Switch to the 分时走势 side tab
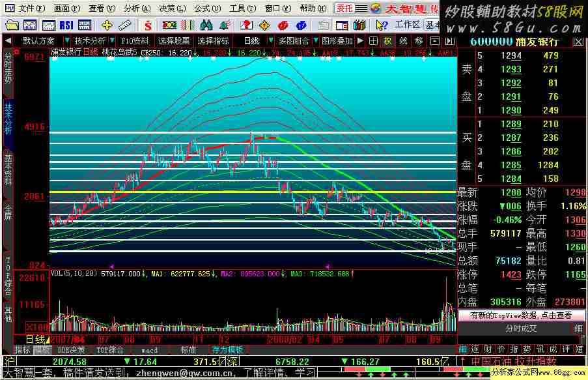Image resolution: width=588 pixels, height=380 pixels. pyautogui.click(x=8, y=68)
